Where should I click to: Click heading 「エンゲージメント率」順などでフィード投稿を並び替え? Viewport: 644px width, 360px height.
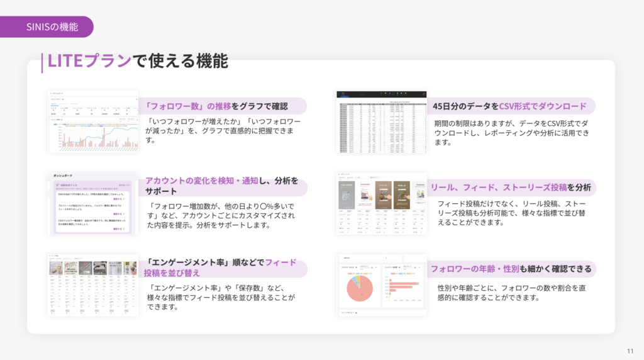pos(220,267)
